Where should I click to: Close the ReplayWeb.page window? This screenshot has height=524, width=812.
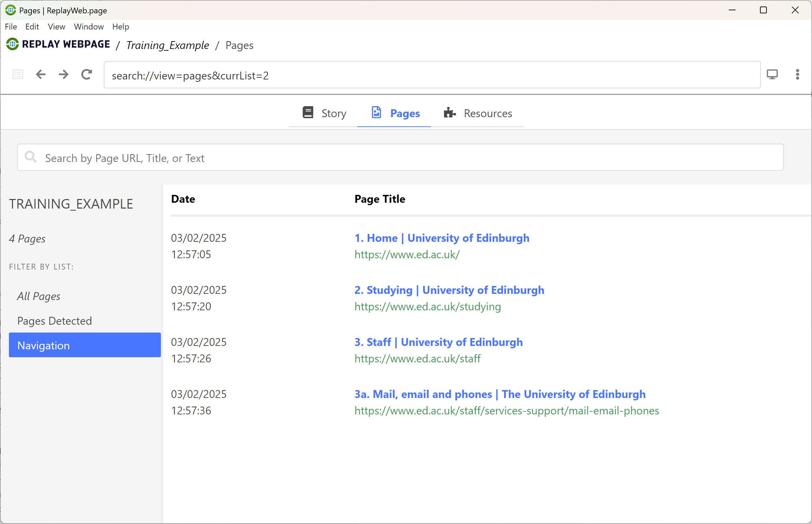795,10
